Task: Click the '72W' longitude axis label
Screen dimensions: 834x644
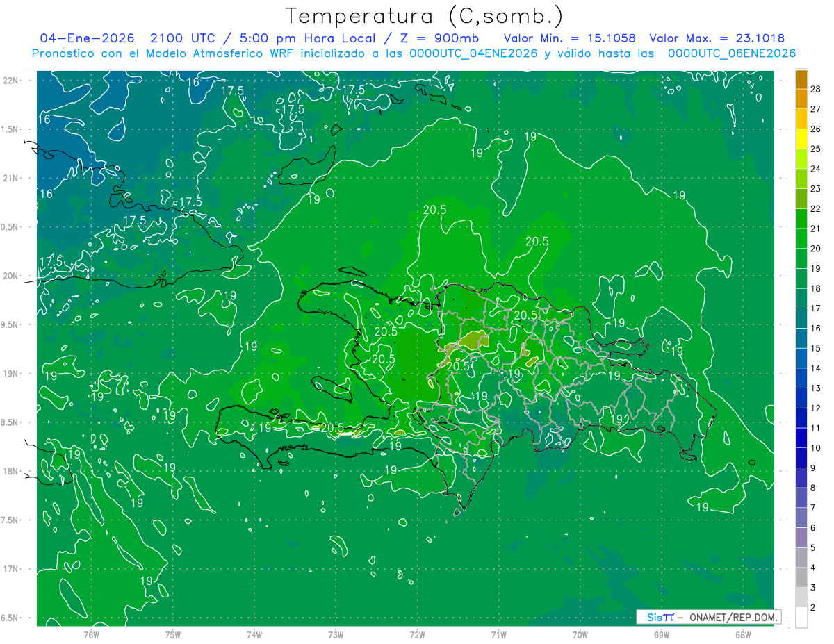Action: [417, 634]
